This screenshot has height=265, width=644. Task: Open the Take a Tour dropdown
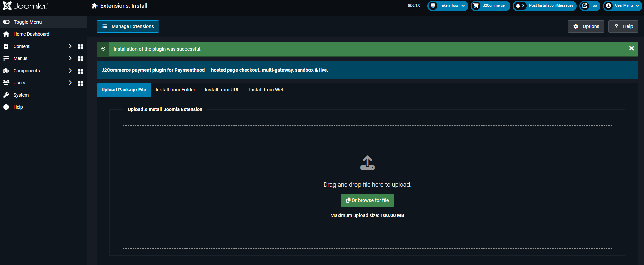[448, 6]
